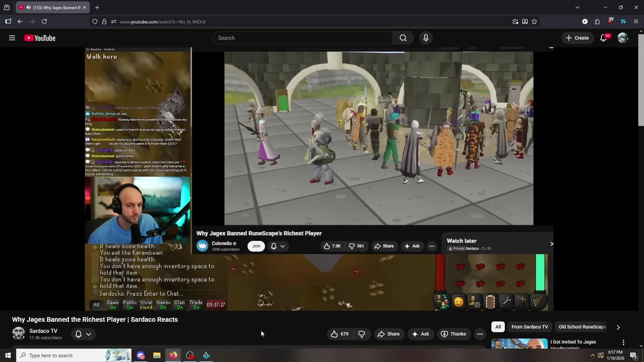Click the Windows taskbar search box
Viewport: 644px width, 362px height.
point(73,355)
